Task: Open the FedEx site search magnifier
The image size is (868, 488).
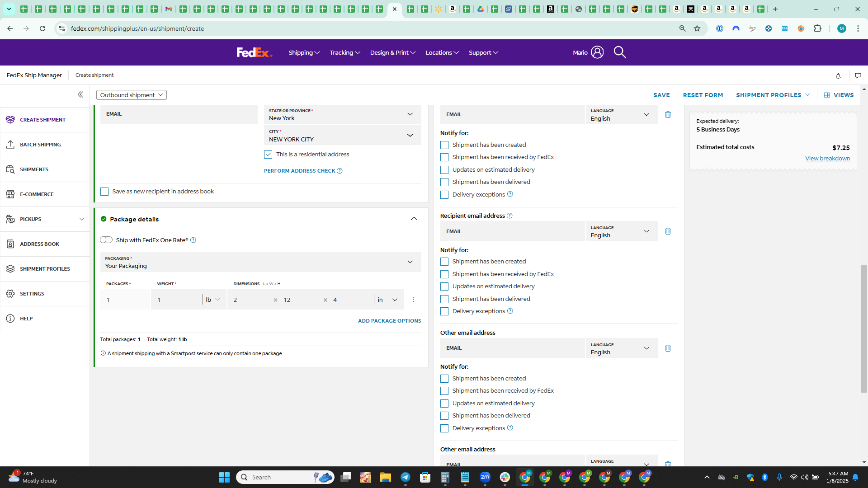Action: coord(620,52)
